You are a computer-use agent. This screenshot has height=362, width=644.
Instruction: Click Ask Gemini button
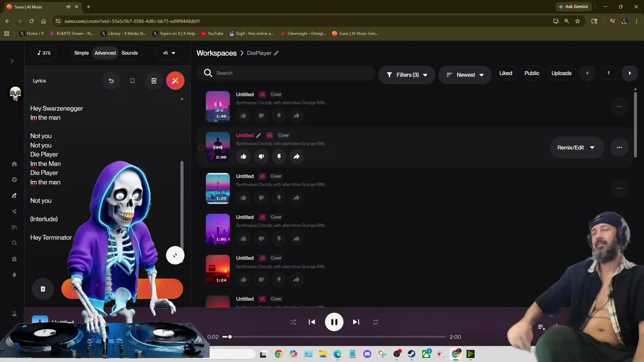click(x=573, y=7)
